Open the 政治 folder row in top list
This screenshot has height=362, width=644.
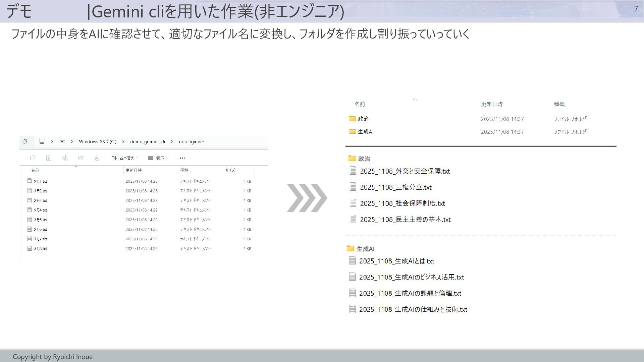click(363, 119)
